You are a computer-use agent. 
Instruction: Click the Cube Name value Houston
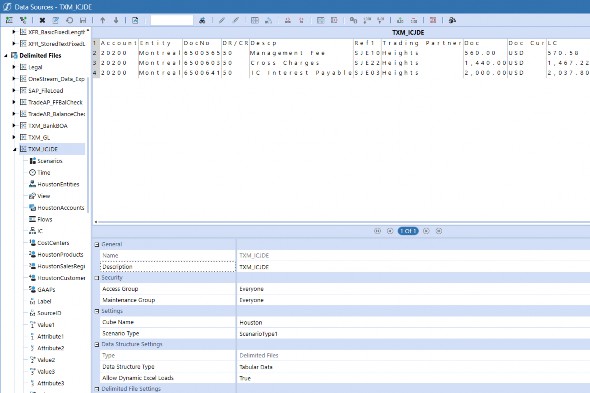click(251, 323)
